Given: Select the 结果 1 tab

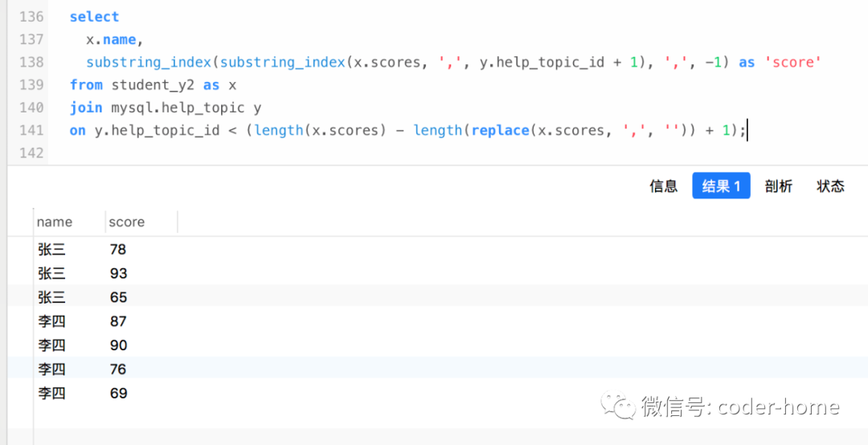Looking at the screenshot, I should 721,186.
